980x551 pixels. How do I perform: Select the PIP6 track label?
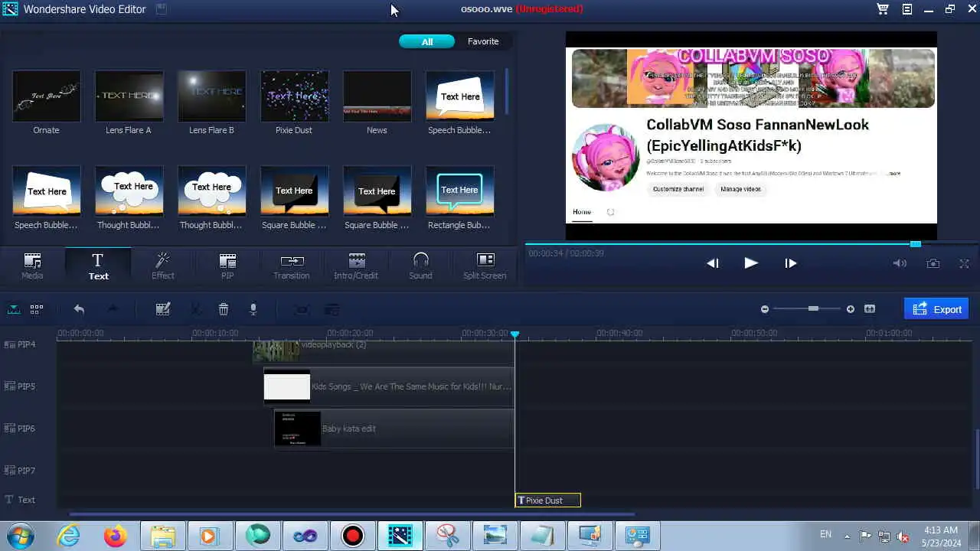[x=21, y=429]
